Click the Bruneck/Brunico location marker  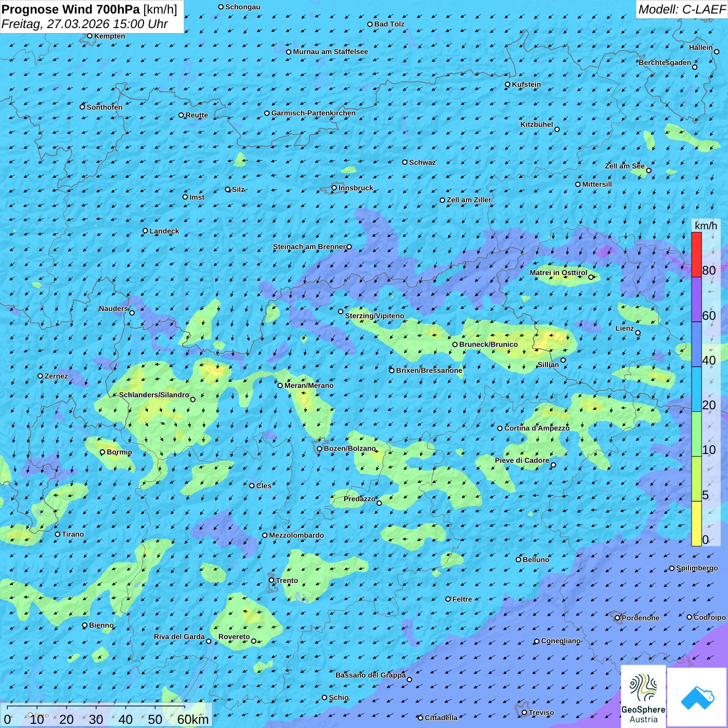[455, 344]
